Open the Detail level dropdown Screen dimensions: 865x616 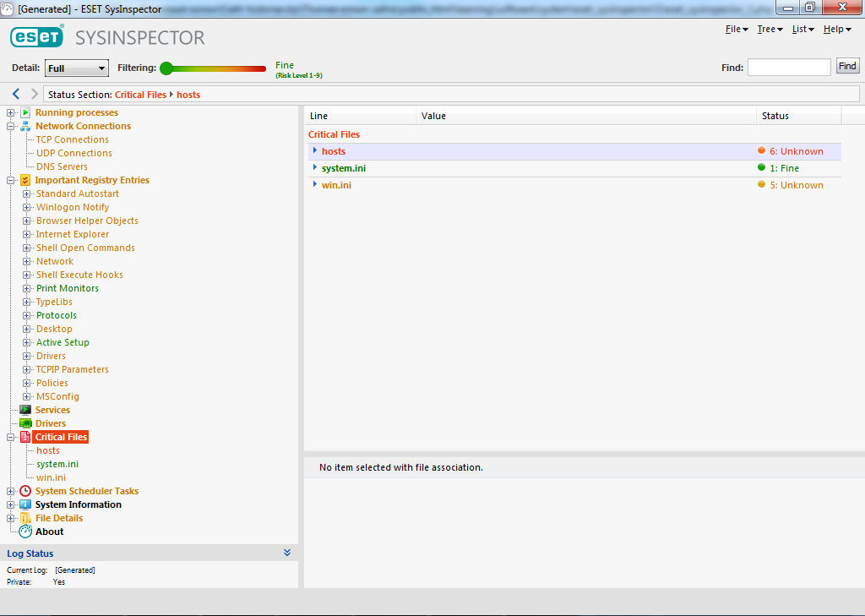click(x=76, y=68)
